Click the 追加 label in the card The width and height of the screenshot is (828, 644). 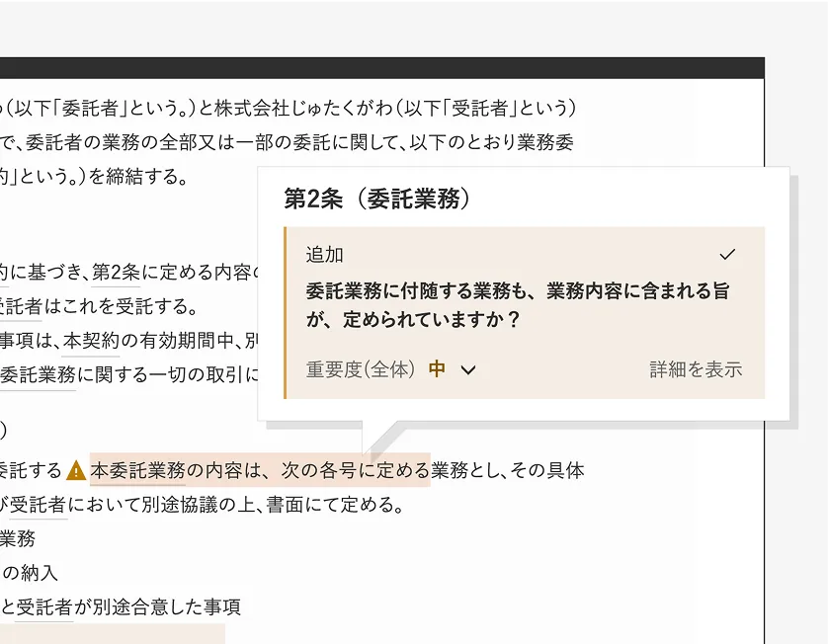(324, 255)
